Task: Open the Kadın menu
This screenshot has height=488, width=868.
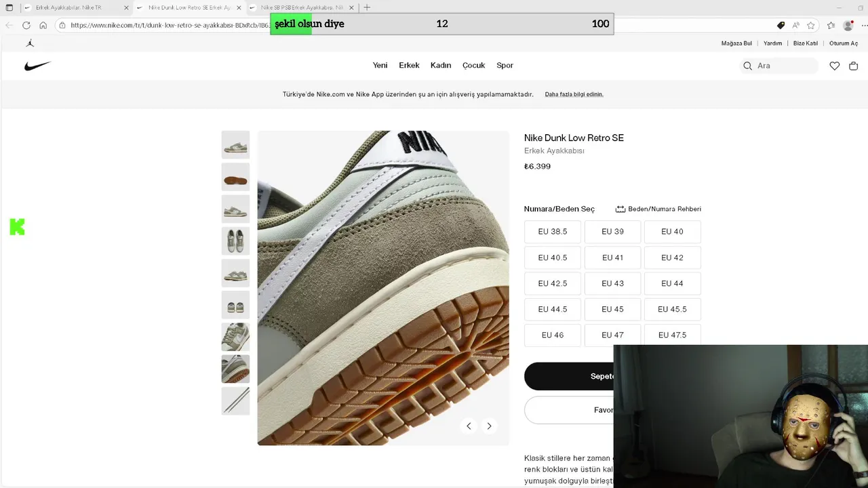Action: [x=441, y=66]
